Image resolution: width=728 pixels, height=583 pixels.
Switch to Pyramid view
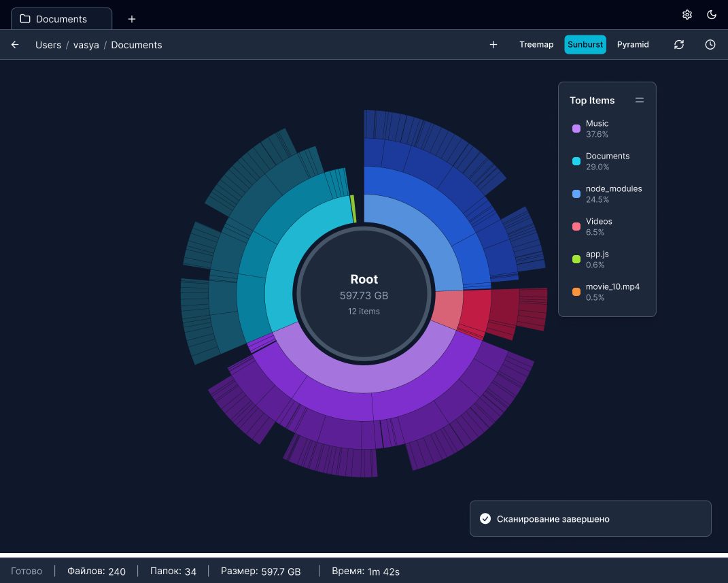coord(633,44)
